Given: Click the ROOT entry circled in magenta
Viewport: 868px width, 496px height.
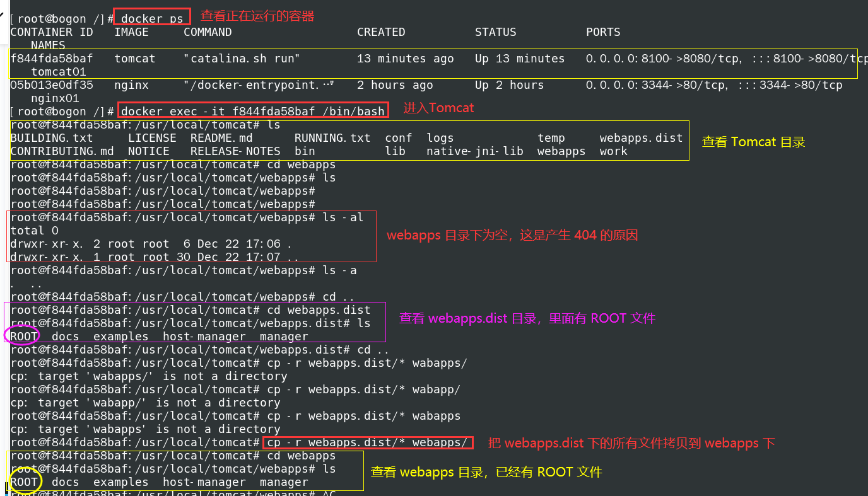Looking at the screenshot, I should coord(23,336).
